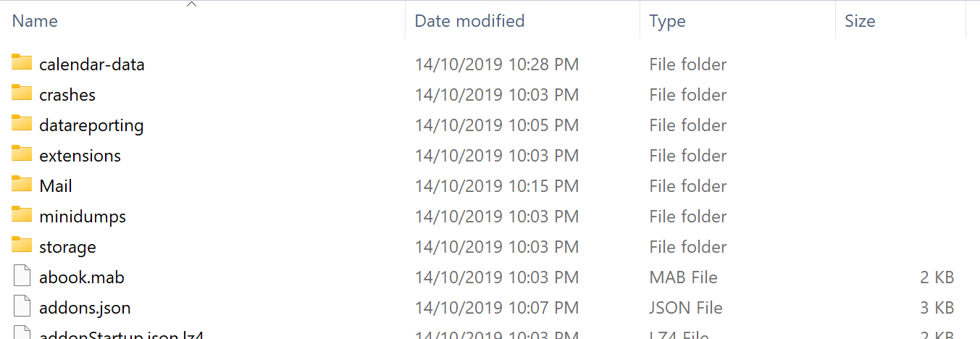This screenshot has height=339, width=980.
Task: Click the Type column header
Action: (667, 21)
